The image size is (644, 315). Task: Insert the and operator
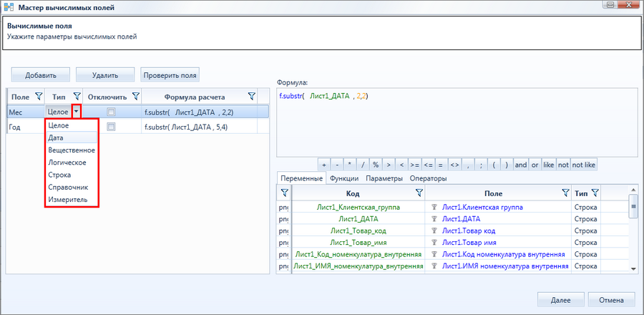(x=521, y=165)
